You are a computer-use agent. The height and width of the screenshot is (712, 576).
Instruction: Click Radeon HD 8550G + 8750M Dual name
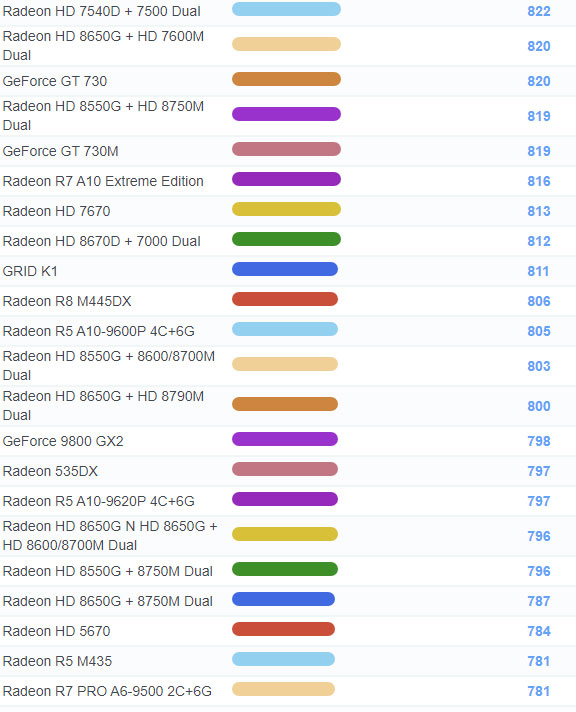[108, 571]
